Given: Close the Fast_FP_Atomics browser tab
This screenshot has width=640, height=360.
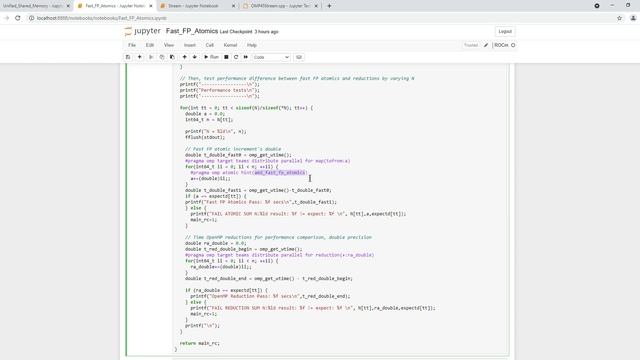Looking at the screenshot, I should (x=151, y=6).
